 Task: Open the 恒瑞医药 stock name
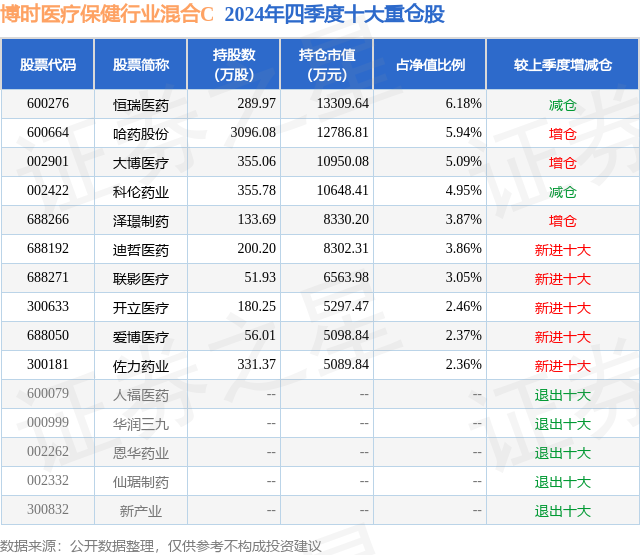141,105
